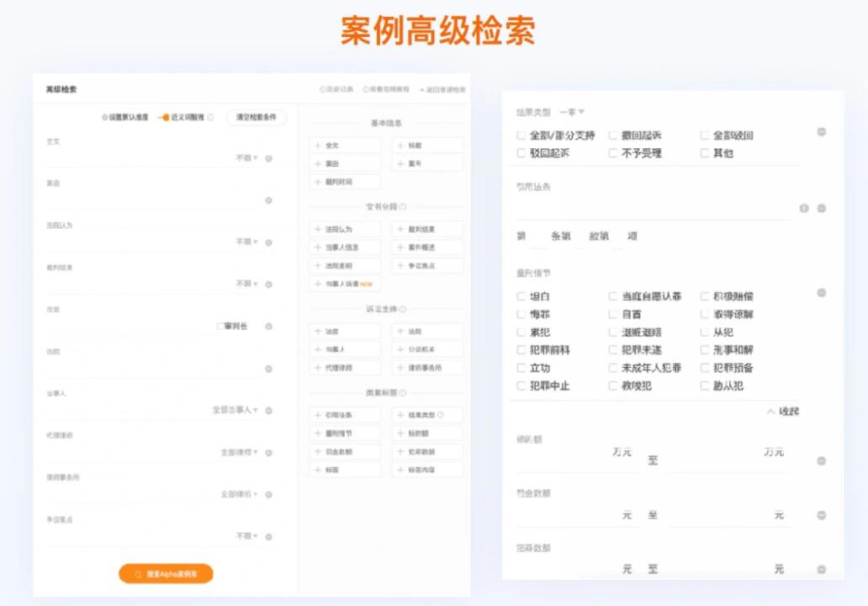The image size is (868, 606).
Task: Check the 坦白 sentencing checkbox
Action: [521, 296]
